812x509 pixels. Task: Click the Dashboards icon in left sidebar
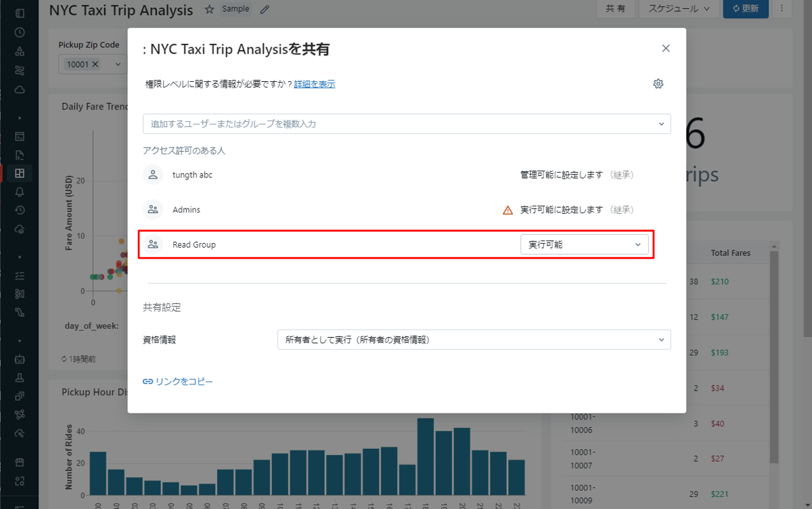[20, 173]
